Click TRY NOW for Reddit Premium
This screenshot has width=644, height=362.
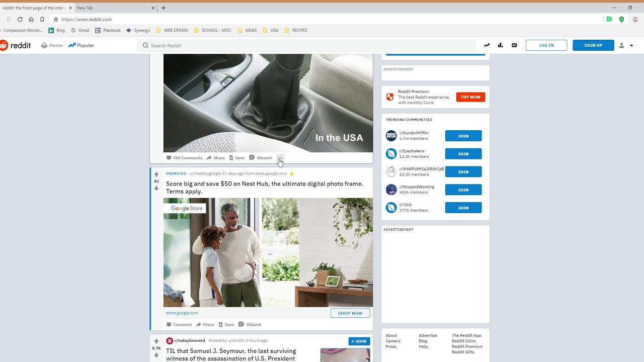(470, 97)
